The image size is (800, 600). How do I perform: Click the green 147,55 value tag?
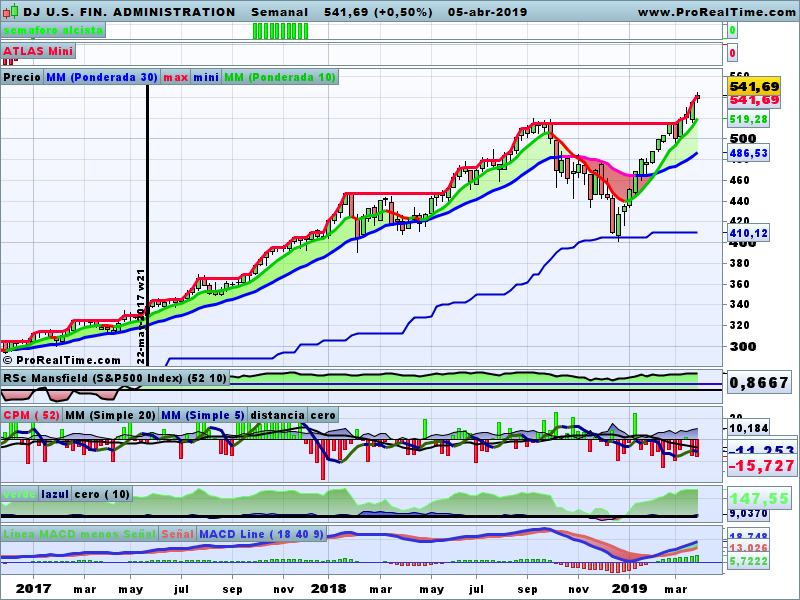[760, 498]
